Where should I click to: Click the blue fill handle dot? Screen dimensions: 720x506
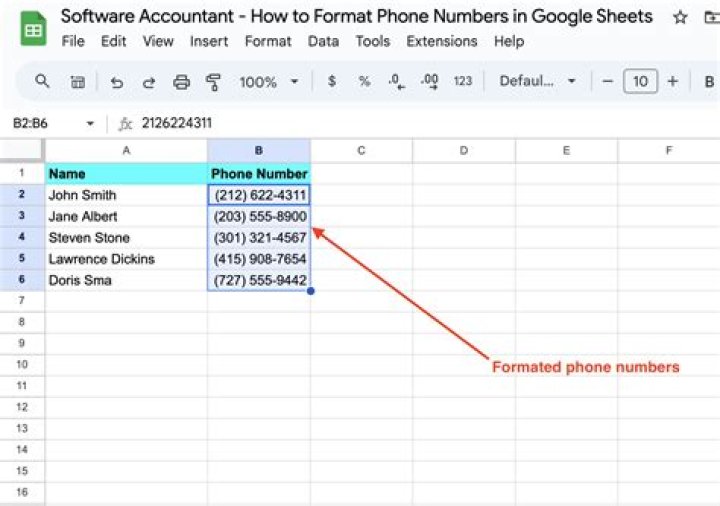[x=311, y=291]
